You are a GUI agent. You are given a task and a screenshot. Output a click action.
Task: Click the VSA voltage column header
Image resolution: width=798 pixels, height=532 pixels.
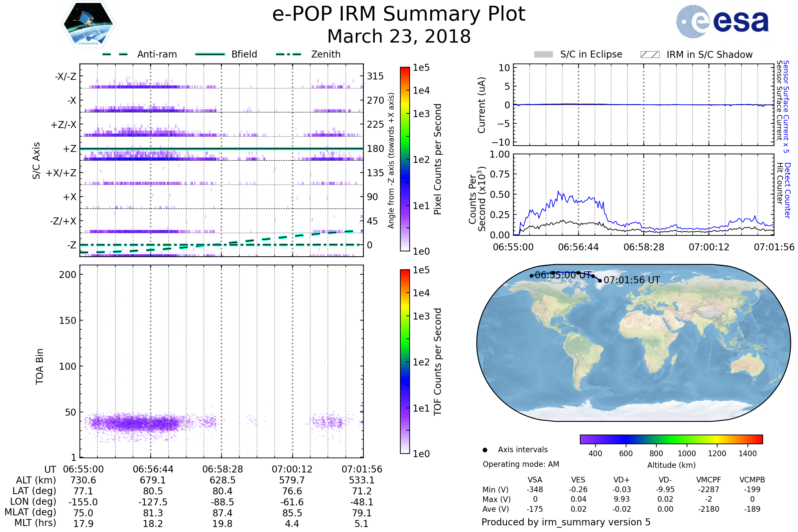(535, 480)
